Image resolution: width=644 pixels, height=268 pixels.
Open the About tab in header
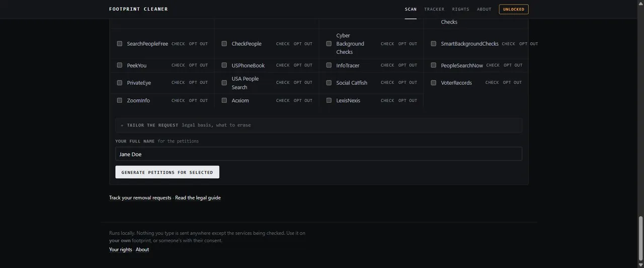(x=484, y=9)
